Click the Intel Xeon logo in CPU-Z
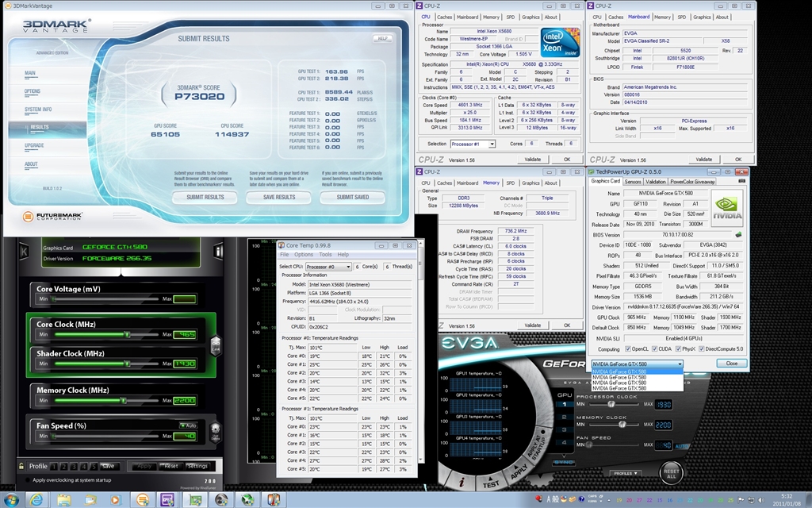Viewport: 812px width, 508px height. (x=560, y=43)
